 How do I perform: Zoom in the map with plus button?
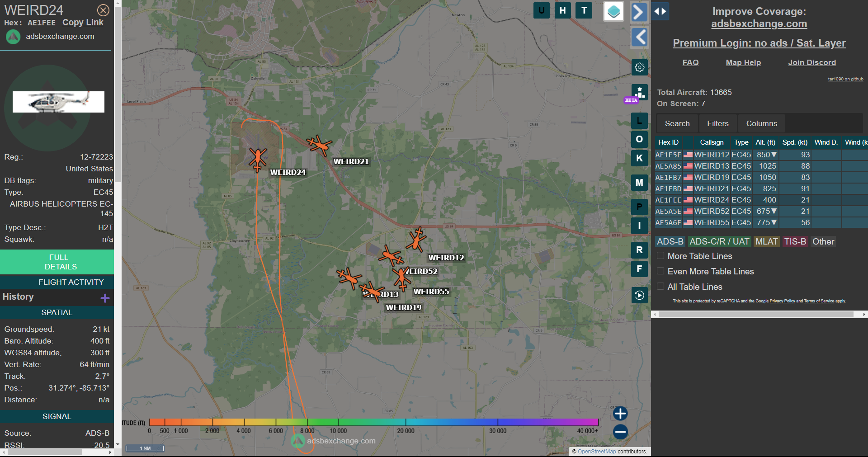click(x=620, y=414)
